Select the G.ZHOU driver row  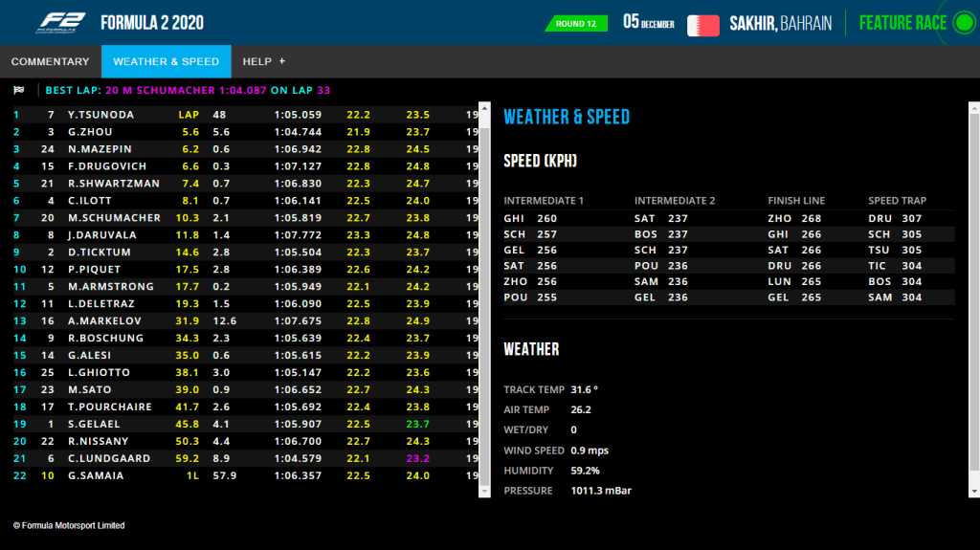click(x=246, y=132)
